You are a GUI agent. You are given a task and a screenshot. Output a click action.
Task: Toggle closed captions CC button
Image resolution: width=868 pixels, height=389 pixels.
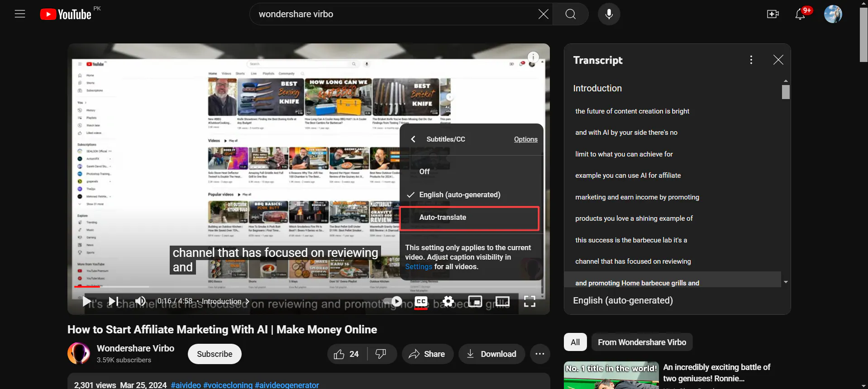click(x=421, y=301)
